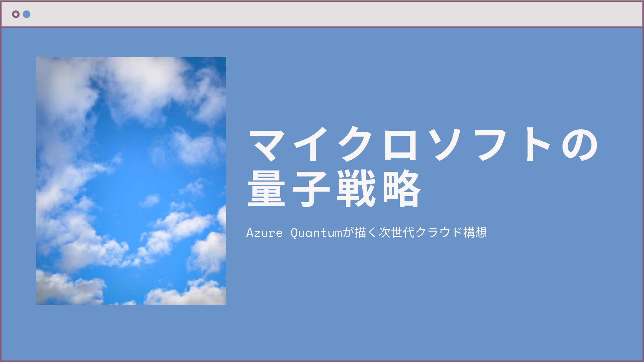The image size is (644, 362).
Task: Select the cloudy sky photo
Action: pyautogui.click(x=131, y=181)
